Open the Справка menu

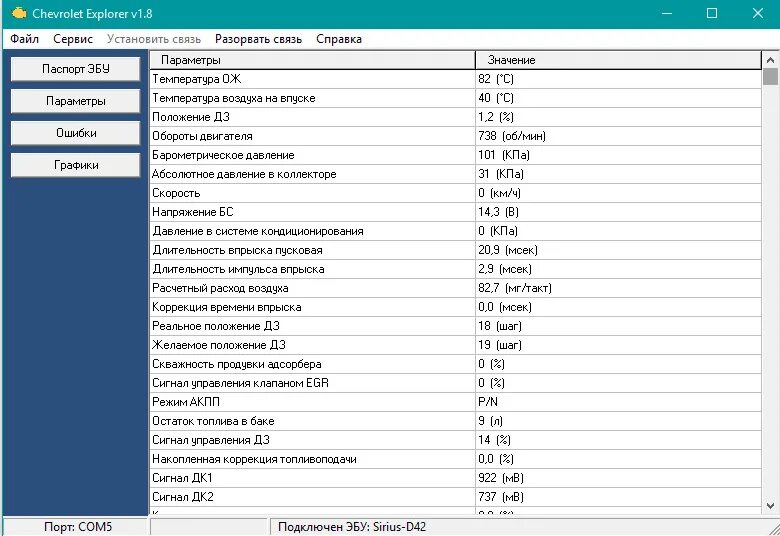339,39
